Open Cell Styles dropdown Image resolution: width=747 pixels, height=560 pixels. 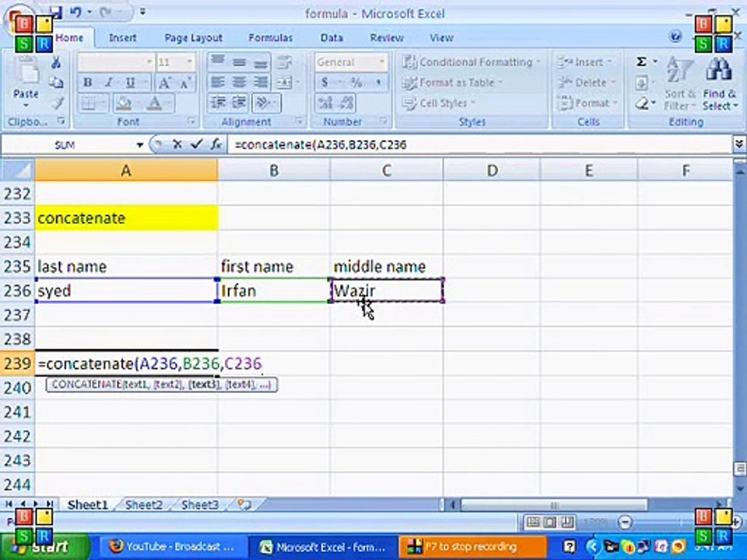[x=439, y=103]
